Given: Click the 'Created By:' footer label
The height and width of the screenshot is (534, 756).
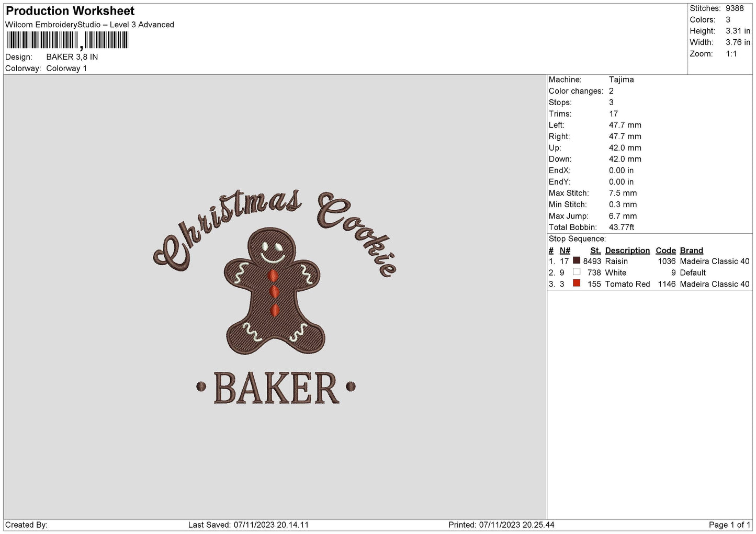Looking at the screenshot, I should click(26, 525).
